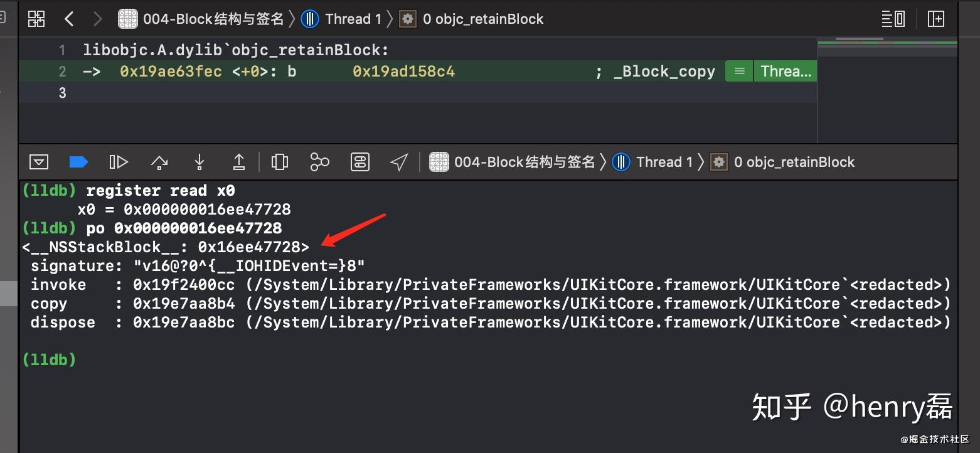Viewport: 980px width, 453px height.
Task: Click the Environment Overrides icon
Action: [x=360, y=161]
